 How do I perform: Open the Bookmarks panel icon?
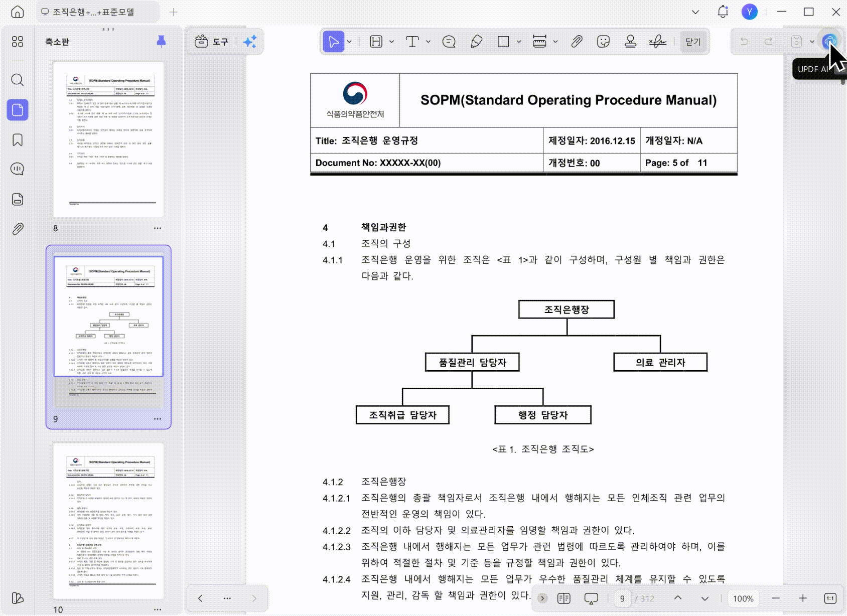18,140
